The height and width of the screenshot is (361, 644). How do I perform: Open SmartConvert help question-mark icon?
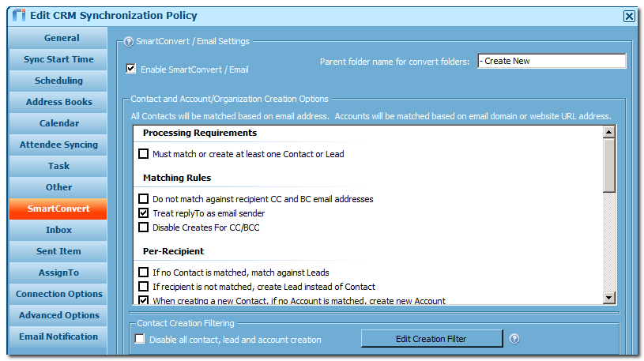click(x=129, y=42)
